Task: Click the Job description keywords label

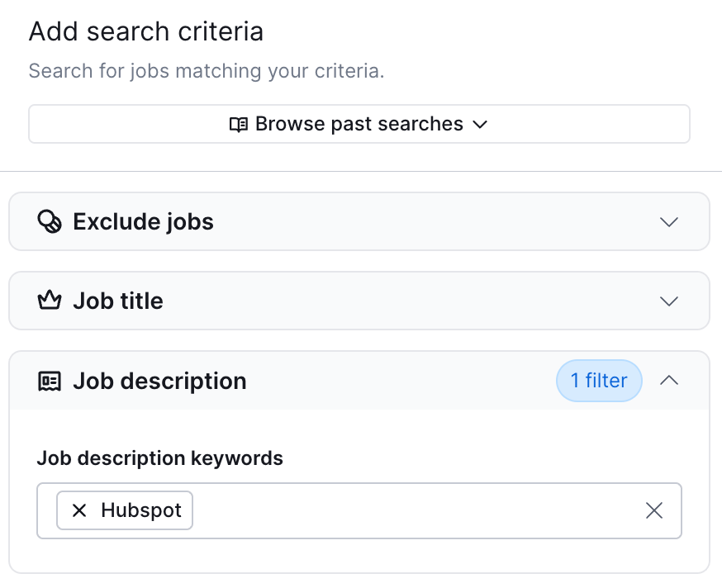Action: (159, 458)
